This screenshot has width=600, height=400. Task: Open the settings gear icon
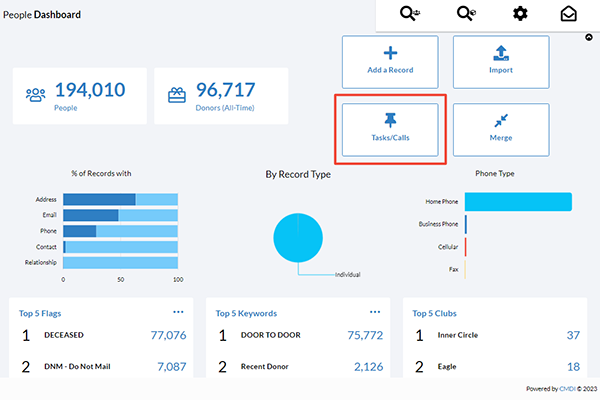tap(520, 14)
